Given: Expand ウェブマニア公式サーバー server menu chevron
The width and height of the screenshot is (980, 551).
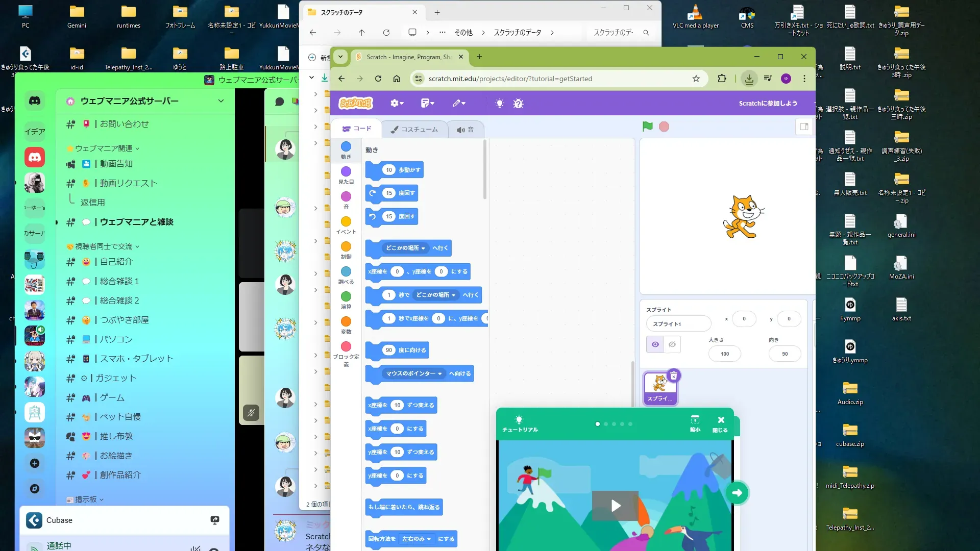Looking at the screenshot, I should click(x=221, y=101).
